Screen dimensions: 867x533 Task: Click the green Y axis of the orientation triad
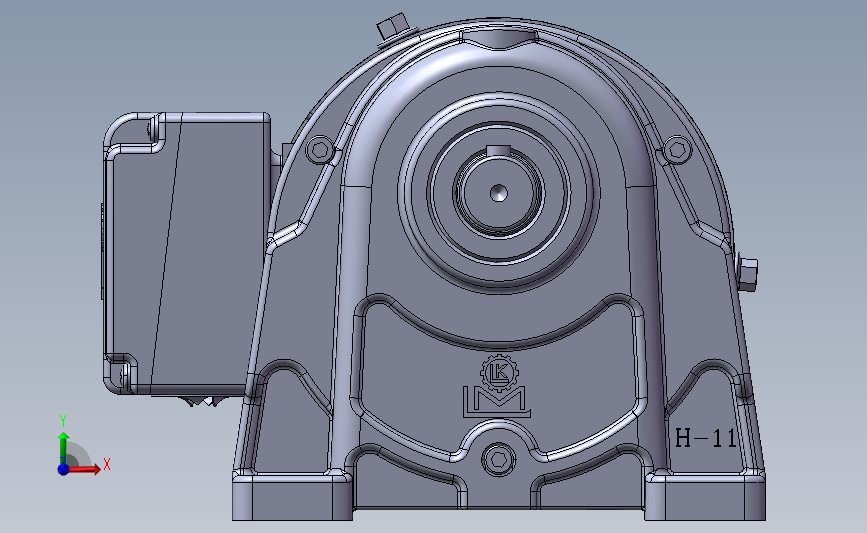tap(64, 448)
